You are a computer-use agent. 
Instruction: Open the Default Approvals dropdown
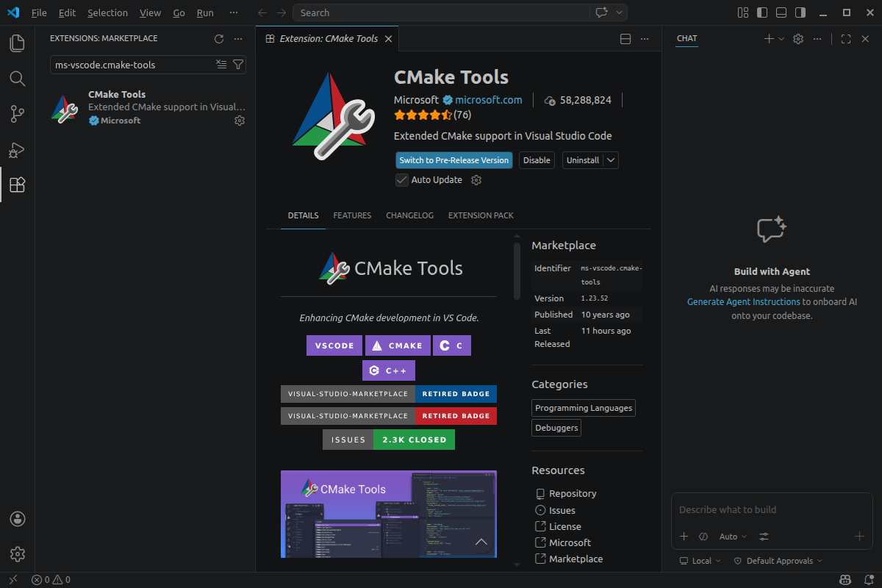coord(778,561)
